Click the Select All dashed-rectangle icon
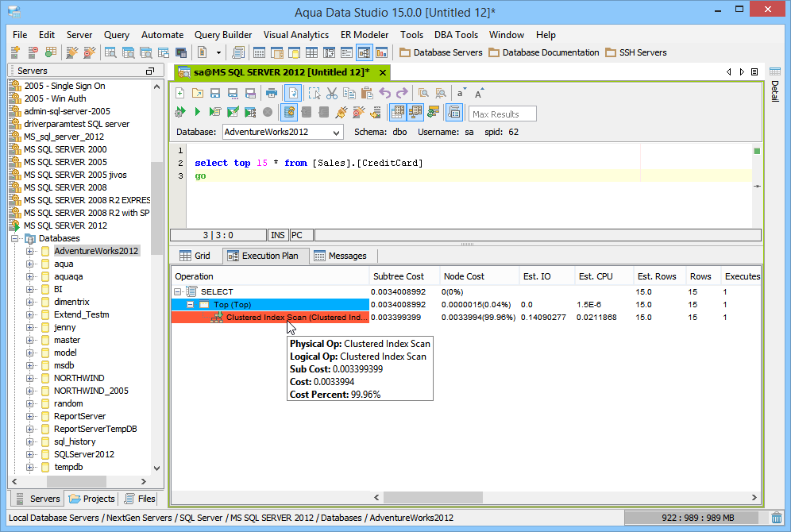Viewport: 791px width, 532px height. [x=314, y=93]
